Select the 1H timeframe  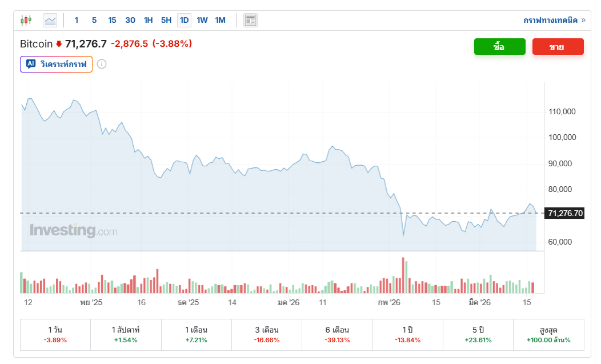(x=148, y=21)
